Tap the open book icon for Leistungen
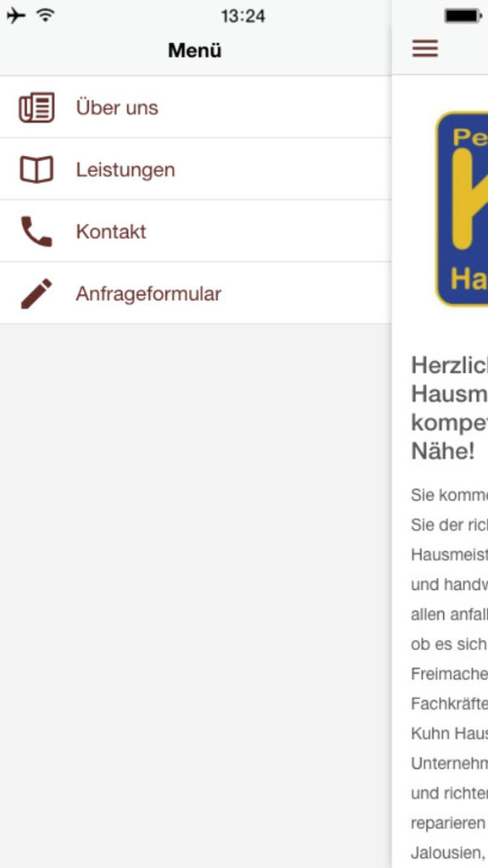 36,170
